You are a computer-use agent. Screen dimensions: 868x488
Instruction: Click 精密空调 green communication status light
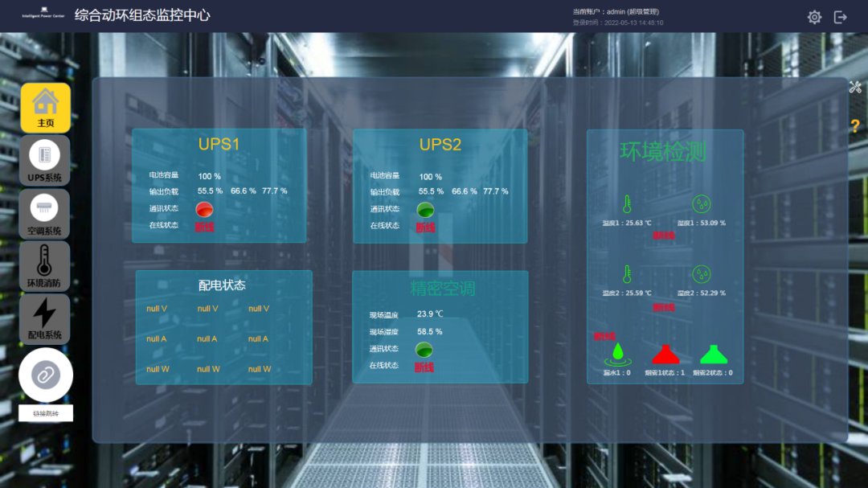pyautogui.click(x=424, y=349)
